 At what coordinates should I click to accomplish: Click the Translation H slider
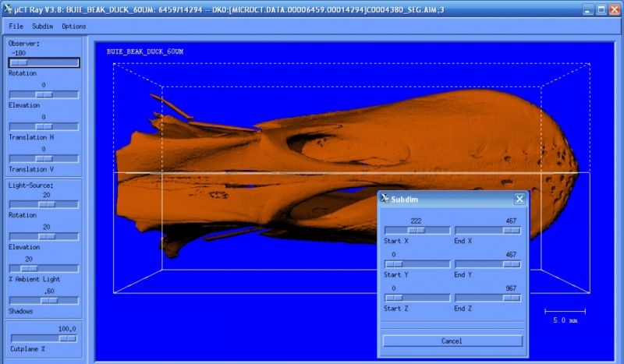coord(44,126)
